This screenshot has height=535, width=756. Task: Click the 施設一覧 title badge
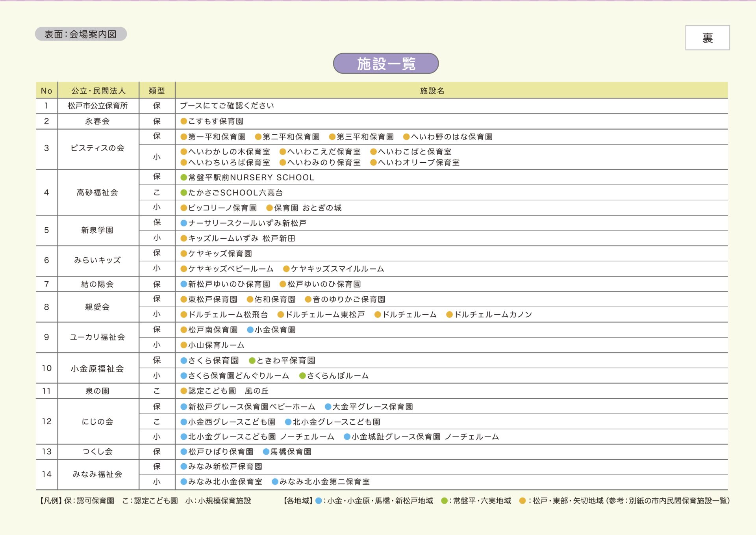coord(385,63)
